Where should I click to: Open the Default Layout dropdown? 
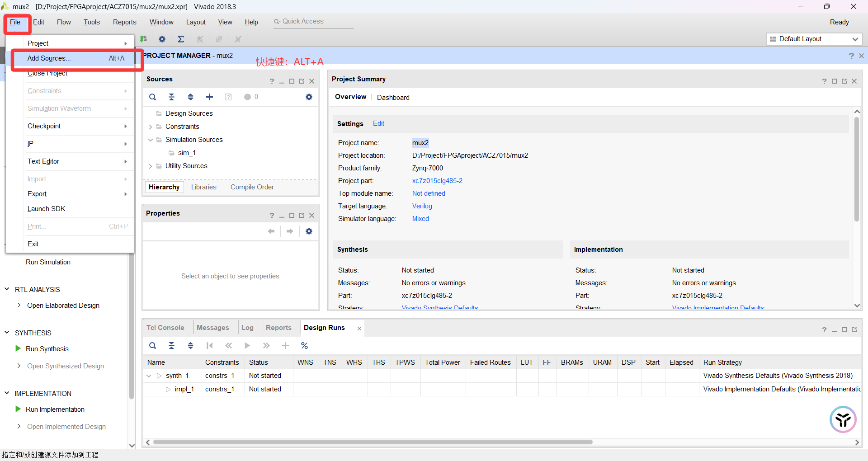[814, 39]
